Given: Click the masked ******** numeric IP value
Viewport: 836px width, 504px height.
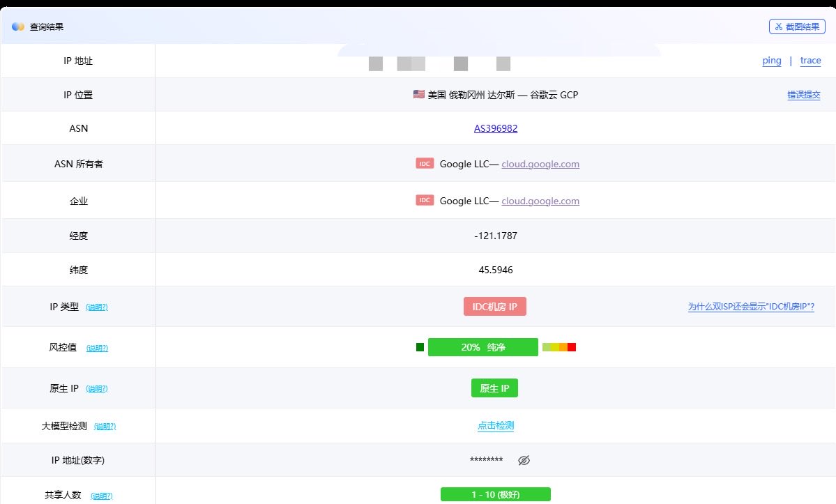Looking at the screenshot, I should point(486,460).
